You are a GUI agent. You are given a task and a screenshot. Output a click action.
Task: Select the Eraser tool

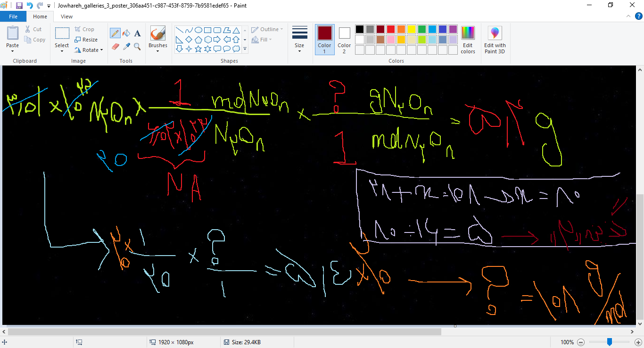115,46
